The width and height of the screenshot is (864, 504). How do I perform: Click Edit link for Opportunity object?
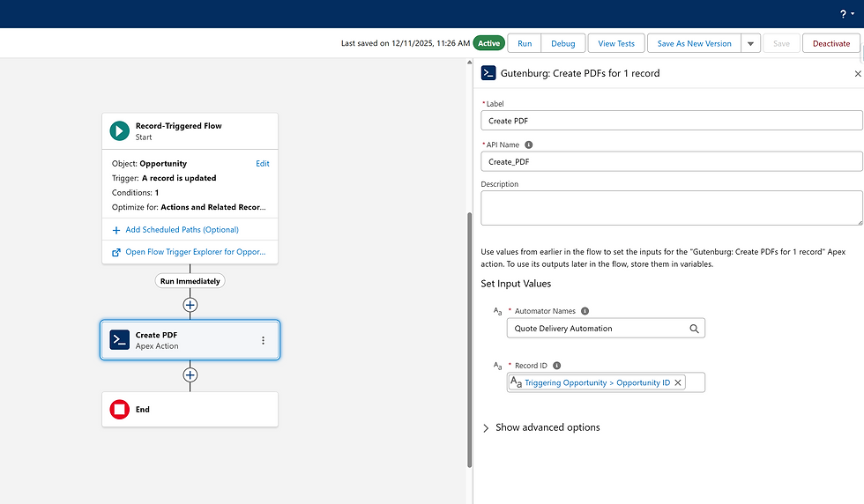[x=263, y=164]
